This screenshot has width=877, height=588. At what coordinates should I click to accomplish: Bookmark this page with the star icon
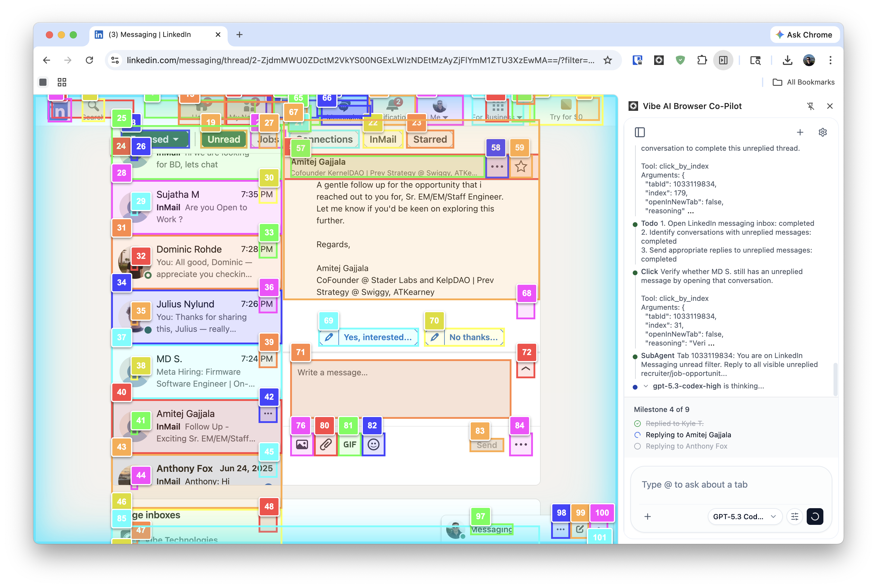point(607,60)
